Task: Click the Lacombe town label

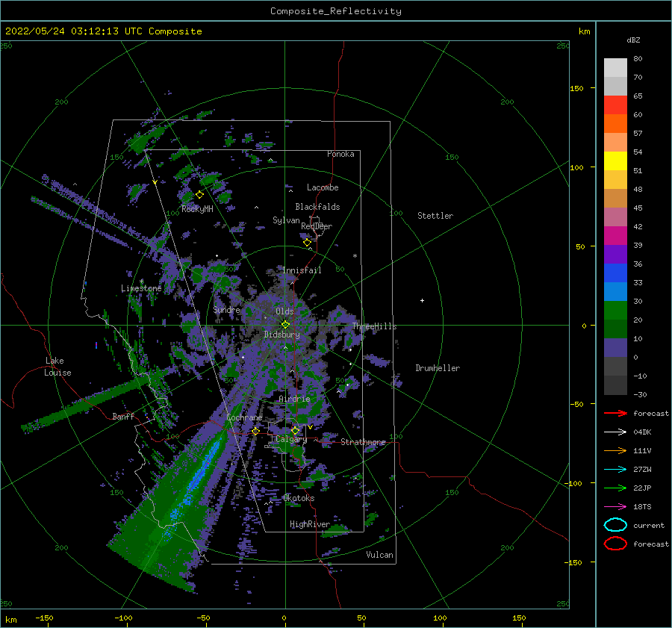Action: (323, 187)
